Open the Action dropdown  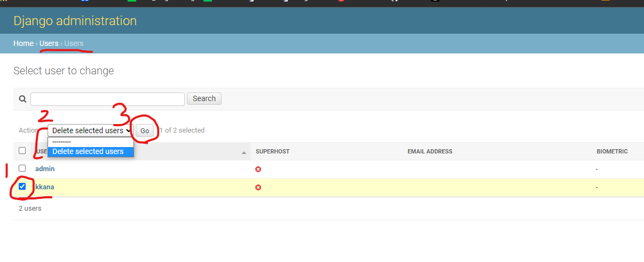(x=90, y=130)
